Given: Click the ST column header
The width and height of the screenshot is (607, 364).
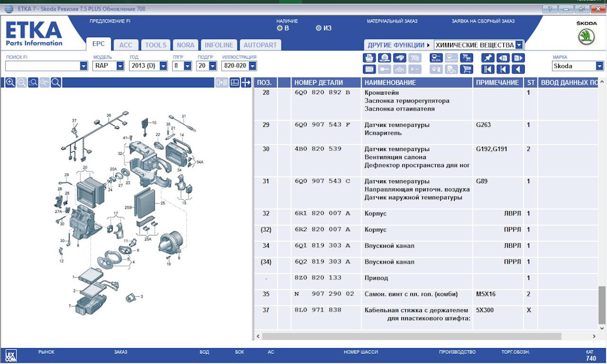Looking at the screenshot, I should 530,82.
